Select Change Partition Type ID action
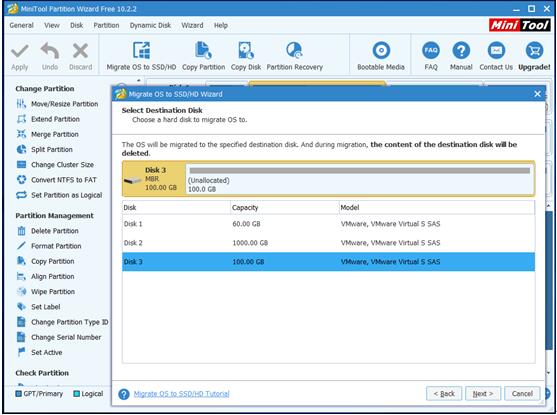 point(63,322)
